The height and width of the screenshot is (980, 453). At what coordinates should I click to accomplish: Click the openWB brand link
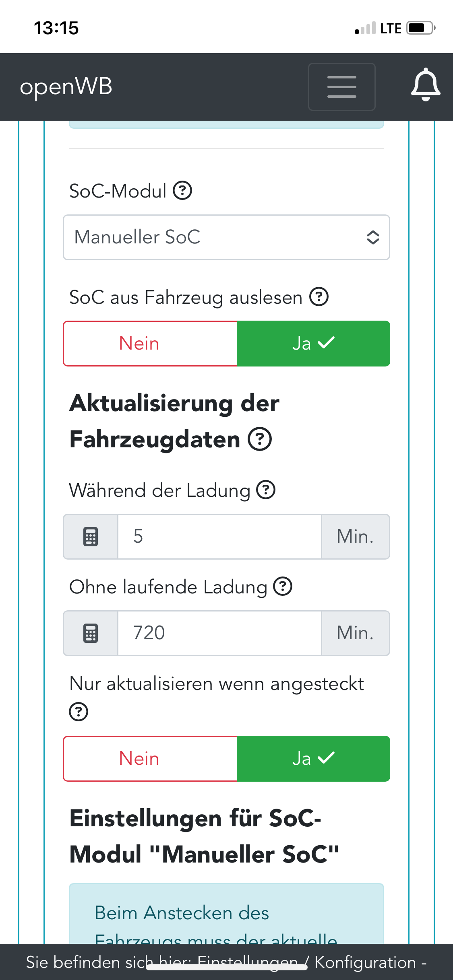[x=66, y=86]
